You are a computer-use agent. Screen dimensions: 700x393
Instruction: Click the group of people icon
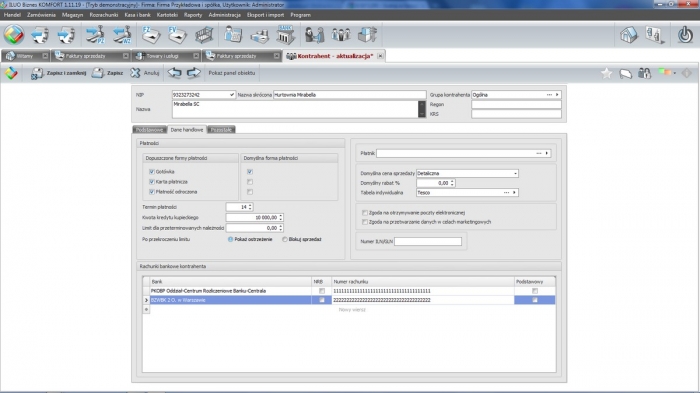(x=341, y=35)
